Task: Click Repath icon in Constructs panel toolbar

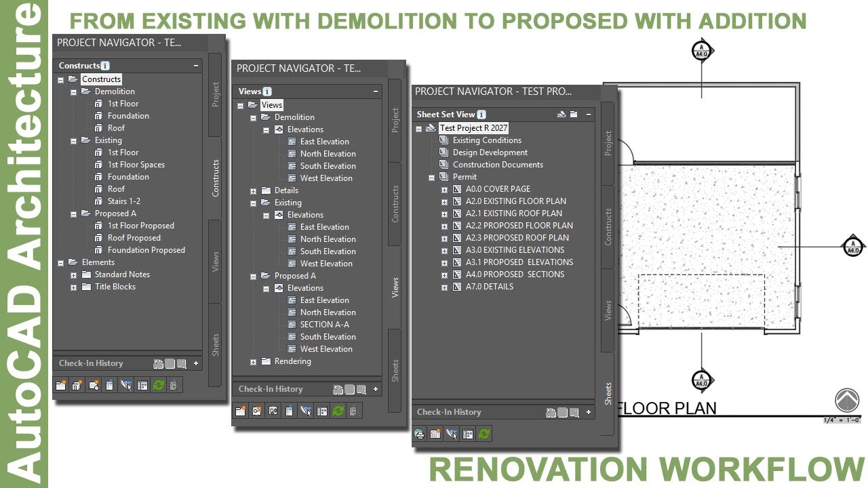Action: tap(125, 386)
